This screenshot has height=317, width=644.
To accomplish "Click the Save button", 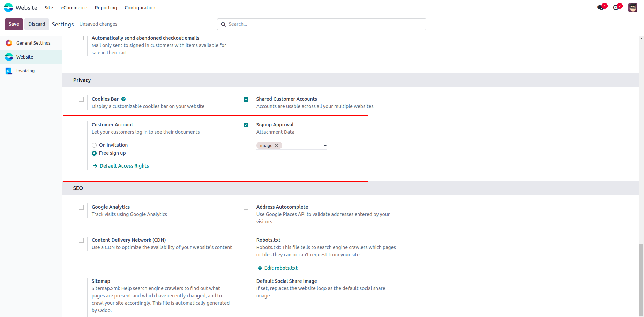I will [x=14, y=24].
